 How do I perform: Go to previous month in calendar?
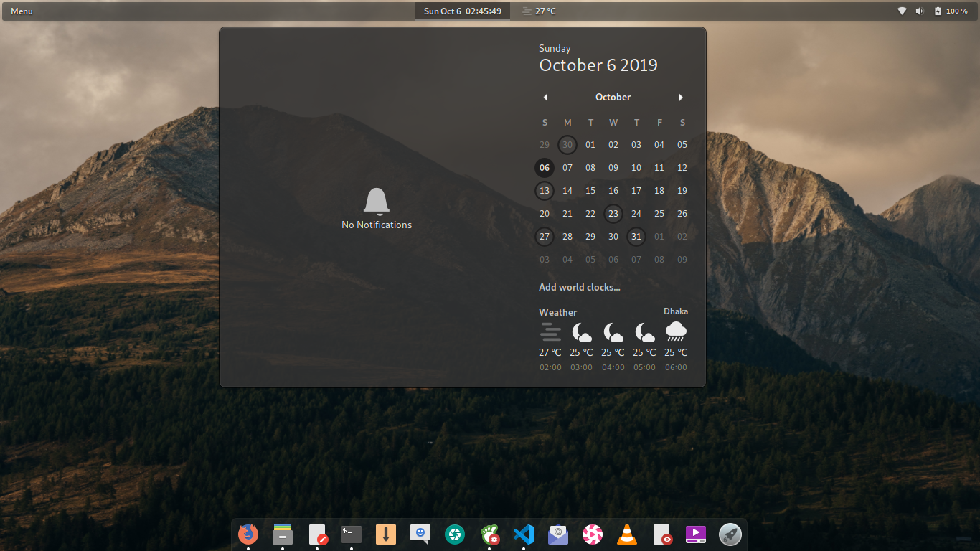(x=545, y=97)
